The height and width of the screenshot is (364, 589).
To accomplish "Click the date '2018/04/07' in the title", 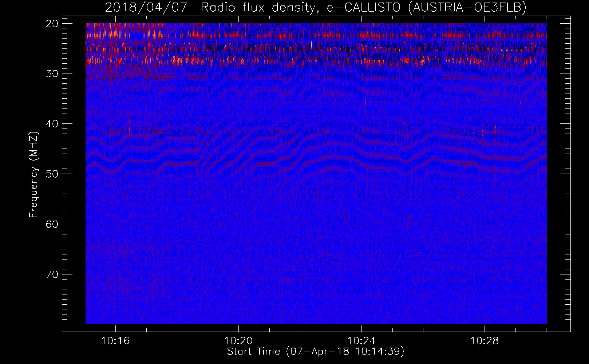I will pyautogui.click(x=146, y=8).
